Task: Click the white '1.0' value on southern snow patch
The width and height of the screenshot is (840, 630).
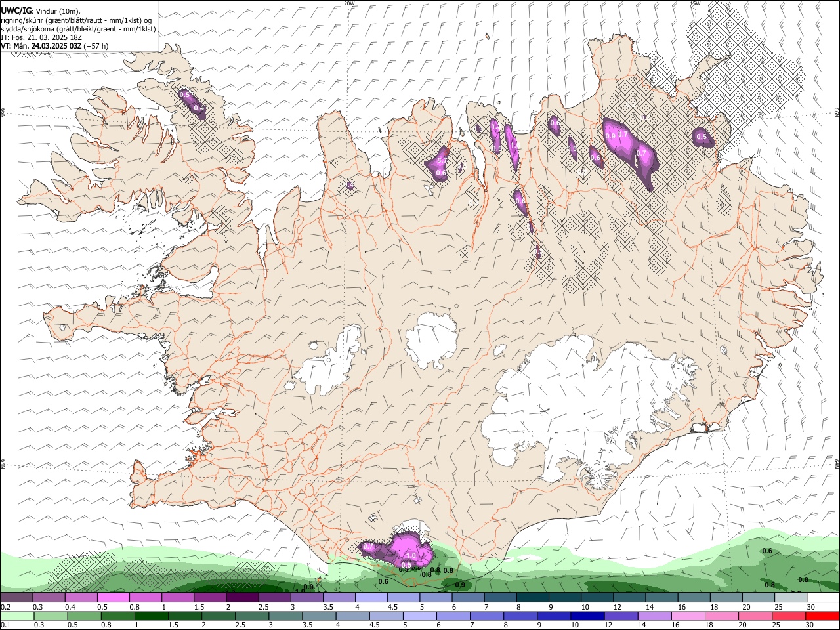Action: [411, 555]
